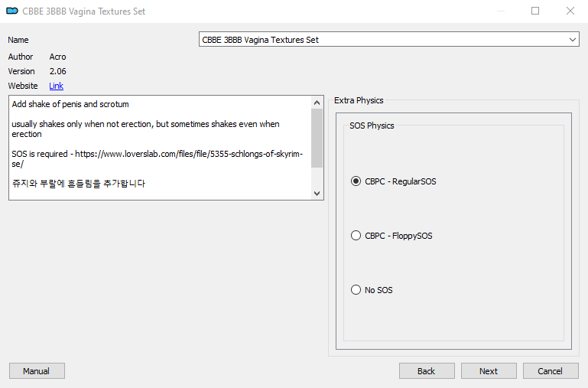588x388 pixels.
Task: Click the 'SOS is required' description line
Action: pos(157,158)
